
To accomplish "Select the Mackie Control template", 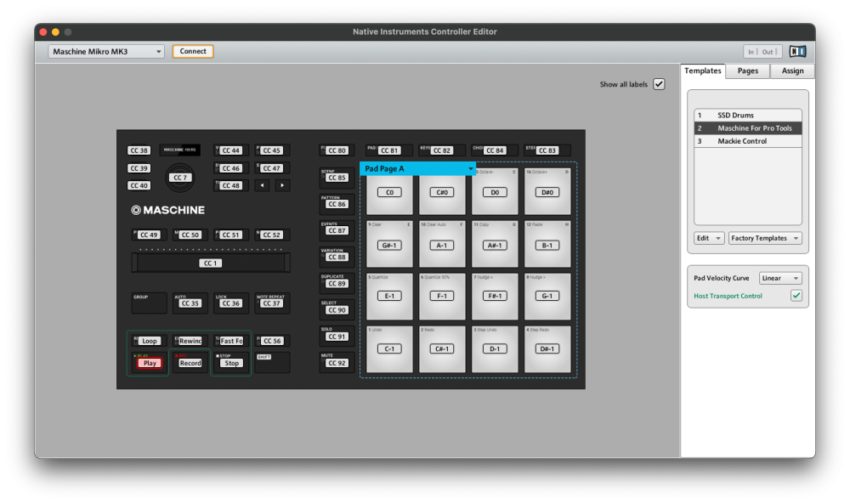I will [747, 141].
